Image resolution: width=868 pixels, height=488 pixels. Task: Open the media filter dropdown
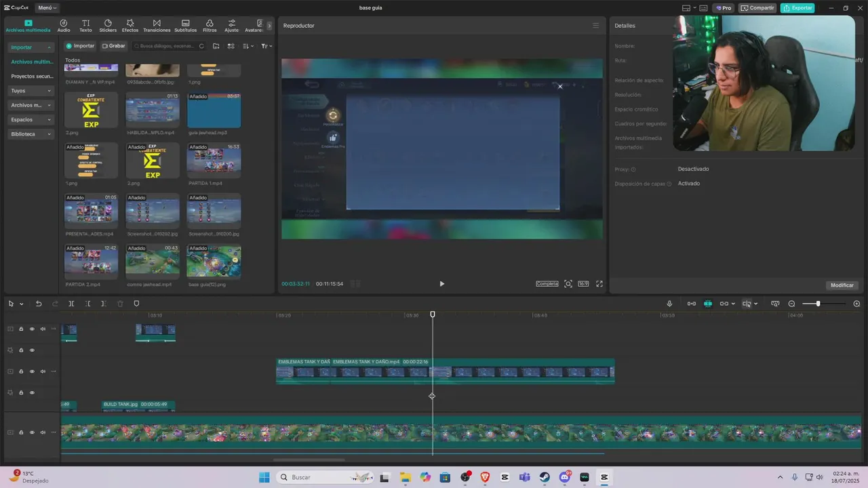point(267,46)
